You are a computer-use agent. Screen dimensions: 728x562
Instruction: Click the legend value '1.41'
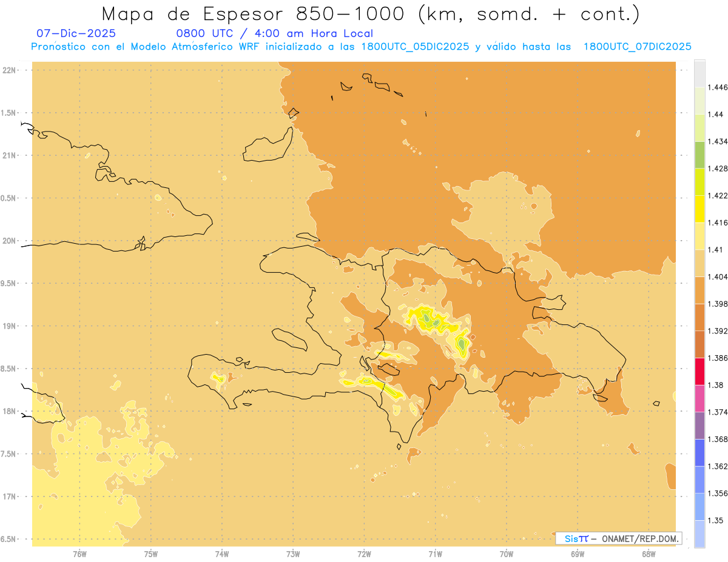716,250
